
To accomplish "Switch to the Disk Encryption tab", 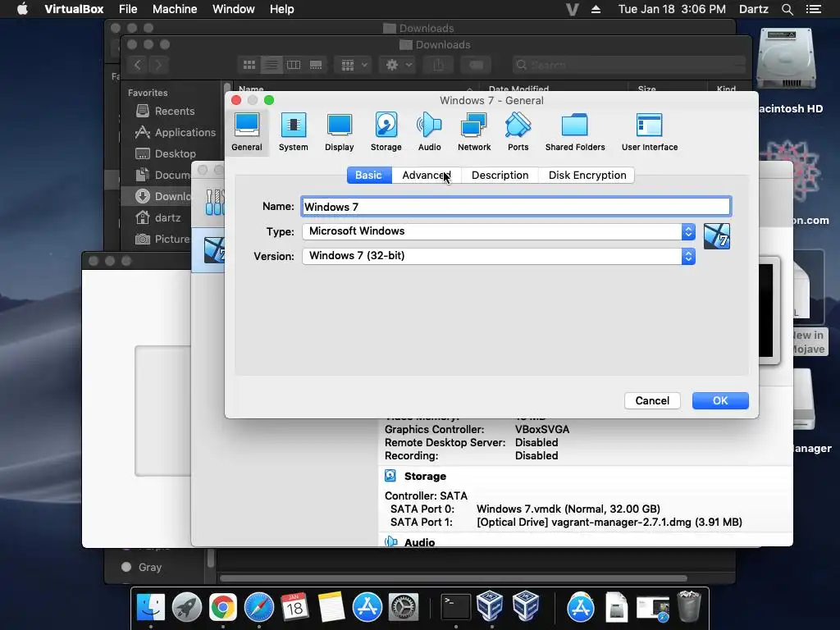I will click(x=587, y=176).
